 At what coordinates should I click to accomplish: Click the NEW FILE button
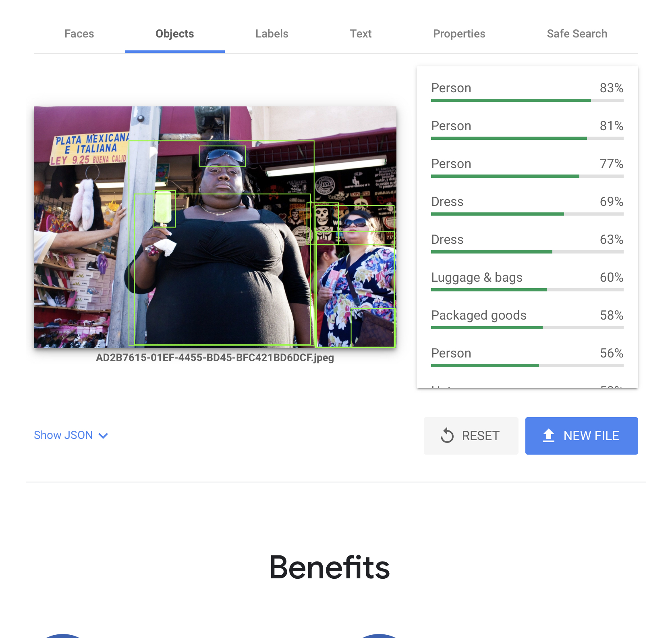(582, 436)
